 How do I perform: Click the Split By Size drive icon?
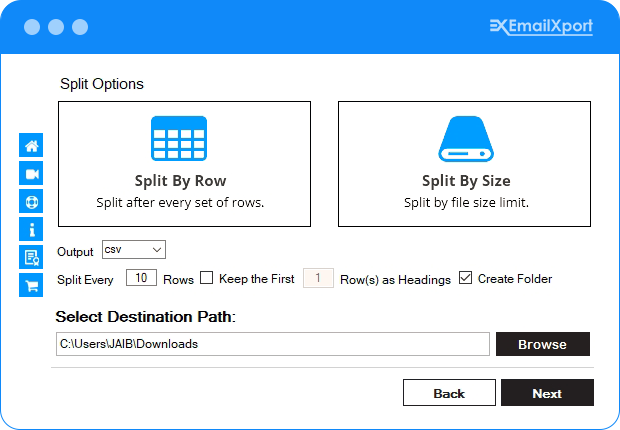click(x=466, y=139)
